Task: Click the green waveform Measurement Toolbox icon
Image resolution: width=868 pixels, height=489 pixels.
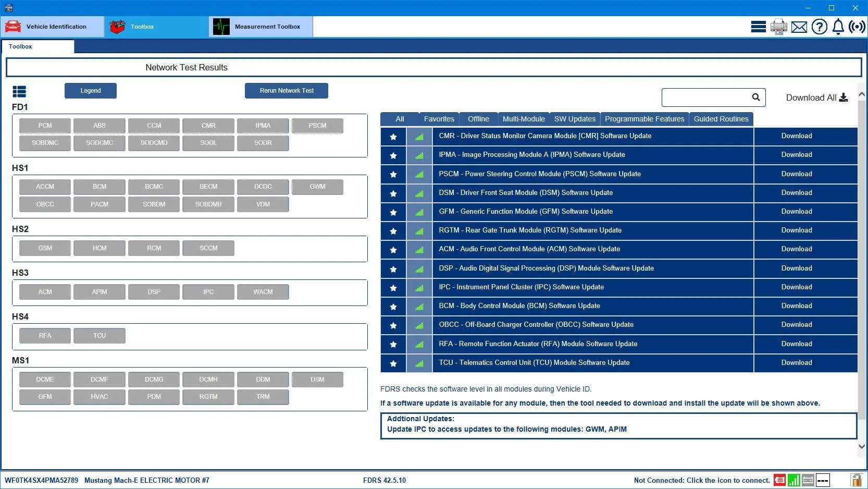Action: (x=221, y=27)
